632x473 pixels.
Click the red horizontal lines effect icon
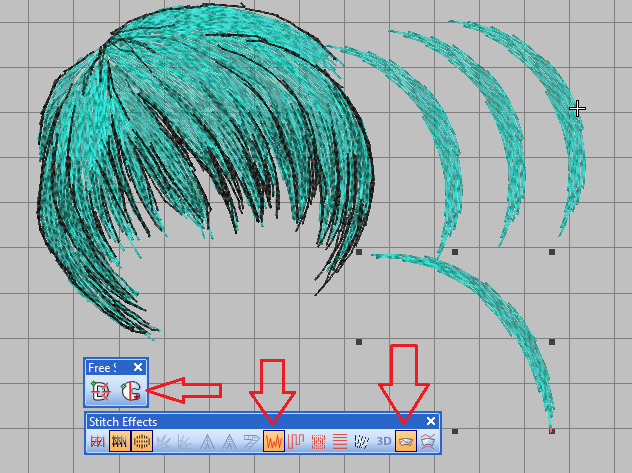pyautogui.click(x=340, y=442)
